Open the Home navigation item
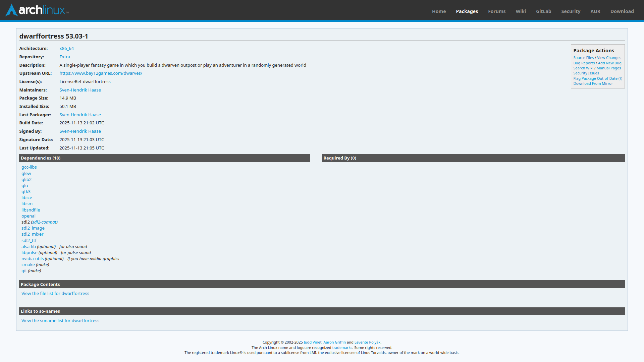This screenshot has height=362, width=644. [x=439, y=11]
